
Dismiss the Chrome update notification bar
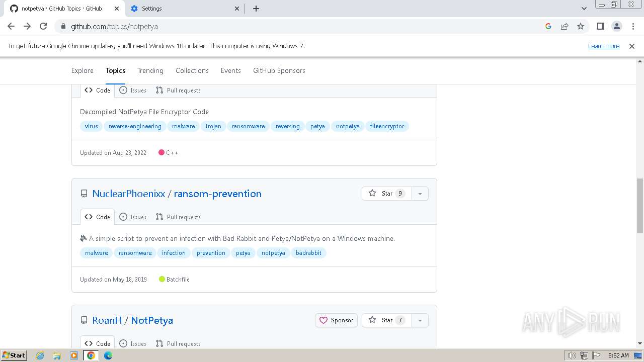(632, 46)
